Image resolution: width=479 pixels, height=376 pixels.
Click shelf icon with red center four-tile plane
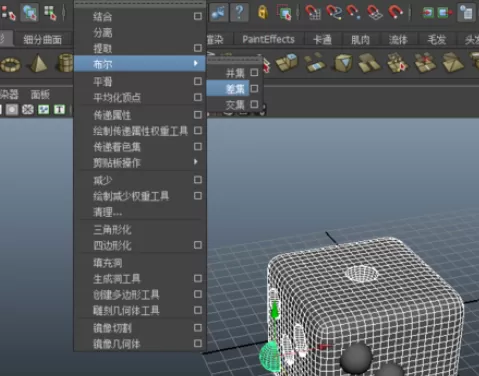[425, 63]
